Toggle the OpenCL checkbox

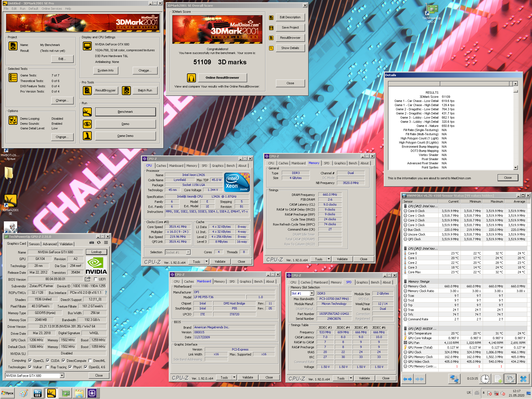(x=30, y=361)
